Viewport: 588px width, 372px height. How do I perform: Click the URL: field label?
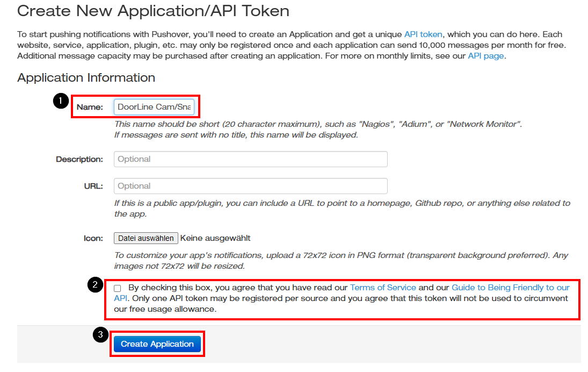pyautogui.click(x=93, y=186)
